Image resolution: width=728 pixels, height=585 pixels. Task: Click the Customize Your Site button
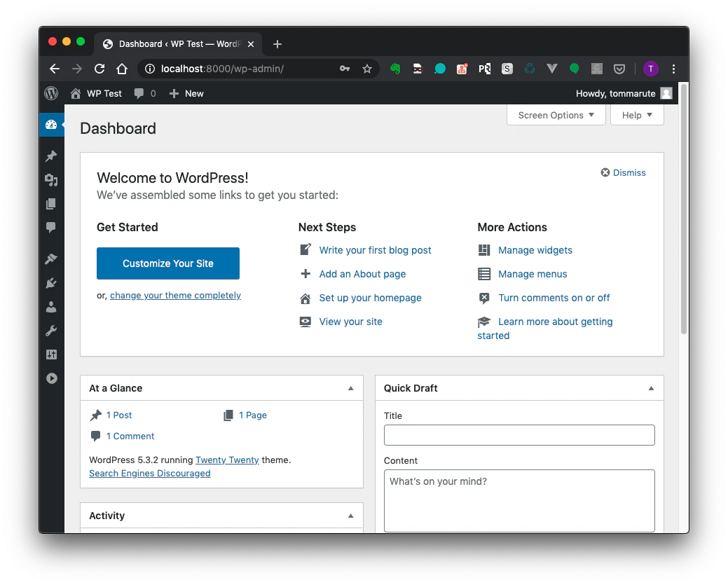168,263
